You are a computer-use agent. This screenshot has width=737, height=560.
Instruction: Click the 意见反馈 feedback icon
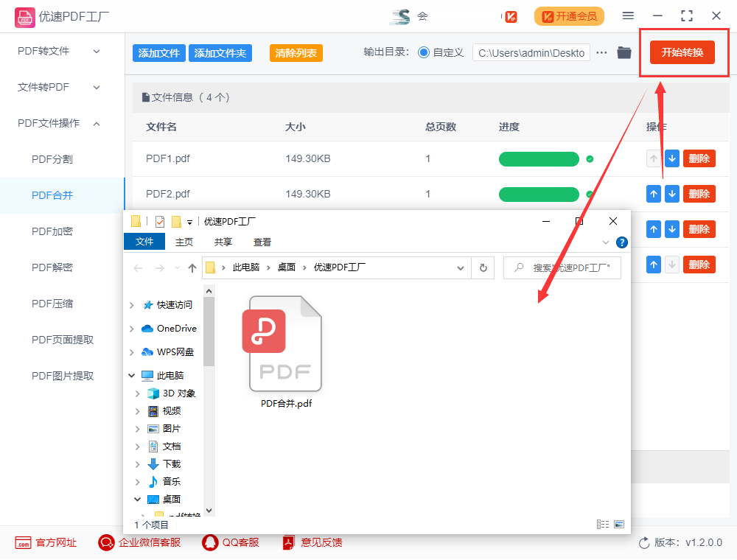click(287, 542)
